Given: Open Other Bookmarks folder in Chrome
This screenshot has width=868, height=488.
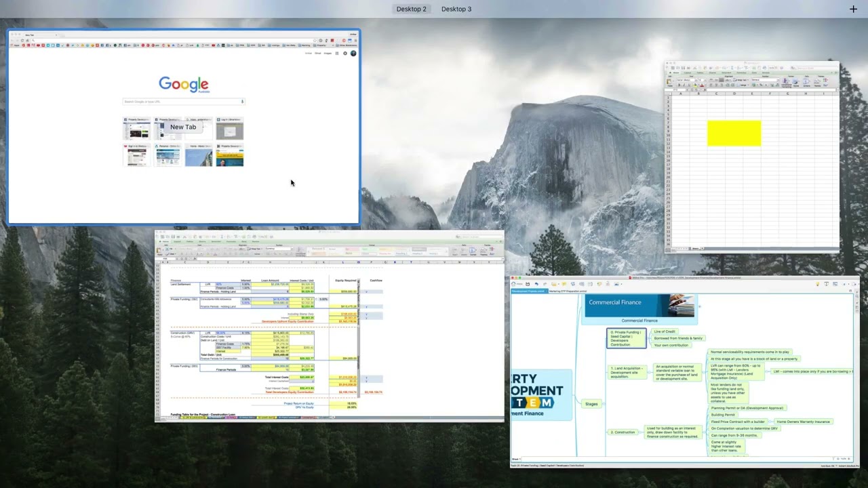Looking at the screenshot, I should 347,45.
